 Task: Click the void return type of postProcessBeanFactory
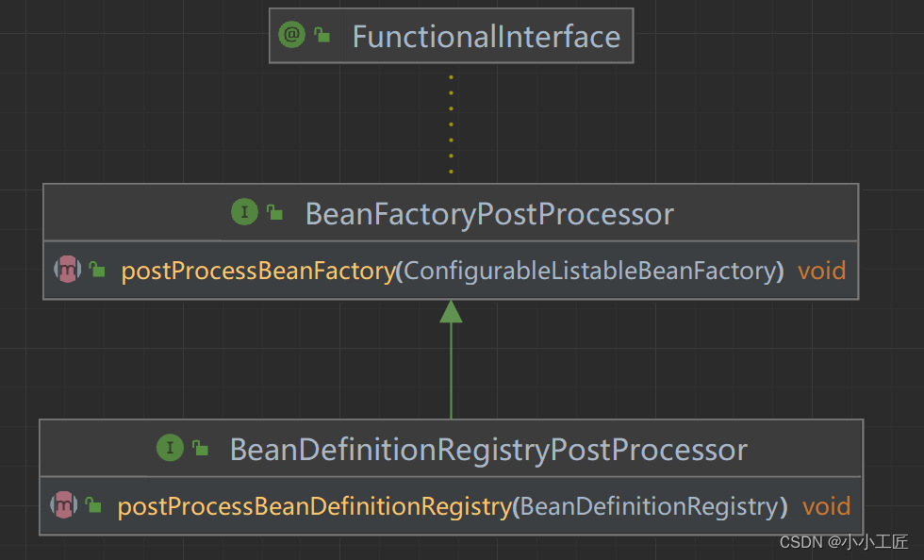pos(821,271)
